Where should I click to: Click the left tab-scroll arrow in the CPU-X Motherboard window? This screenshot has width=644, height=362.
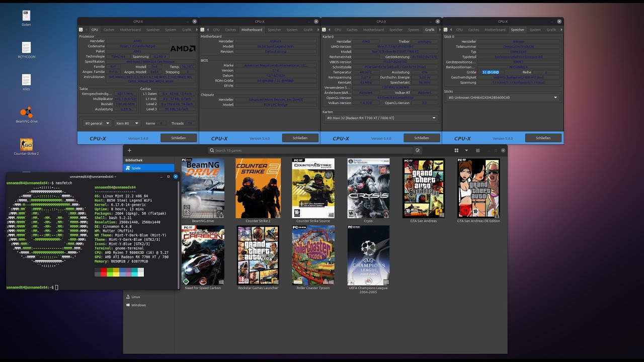point(208,30)
